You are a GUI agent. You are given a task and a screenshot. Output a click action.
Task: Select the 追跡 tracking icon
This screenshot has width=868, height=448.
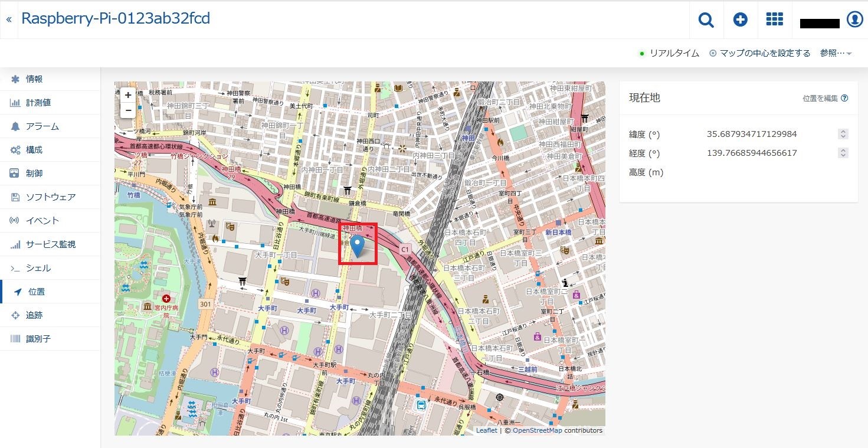point(16,315)
